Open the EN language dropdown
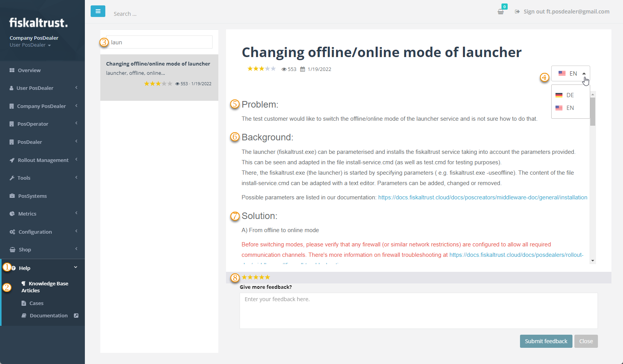This screenshot has height=364, width=623. (571, 73)
